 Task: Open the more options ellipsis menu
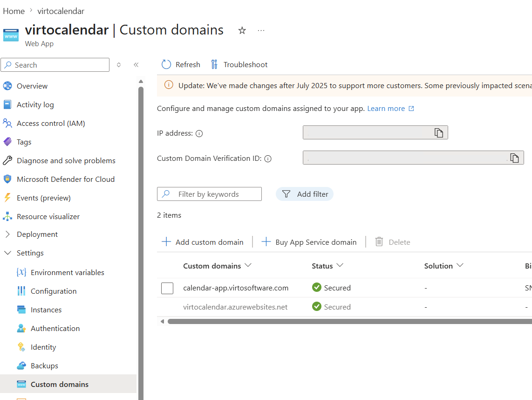261,31
